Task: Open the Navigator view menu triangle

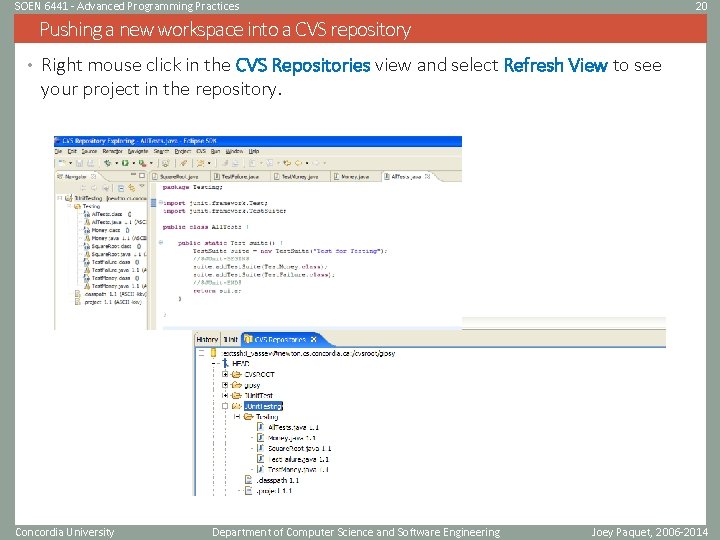Action: 142,186
